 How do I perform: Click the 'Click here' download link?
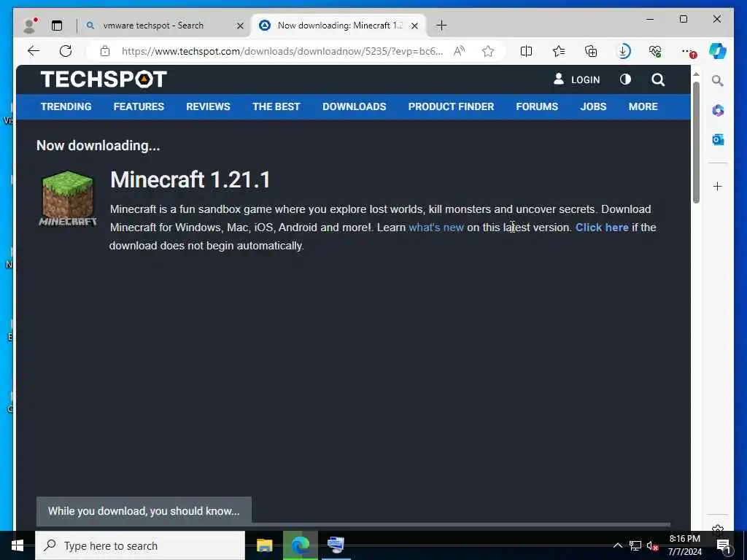click(x=602, y=227)
